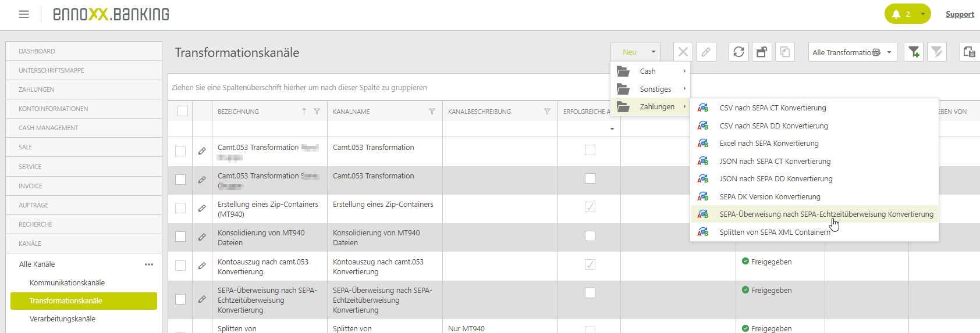This screenshot has width=980, height=333.
Task: Select Splitten von SEPA XML Containern
Action: 775,232
